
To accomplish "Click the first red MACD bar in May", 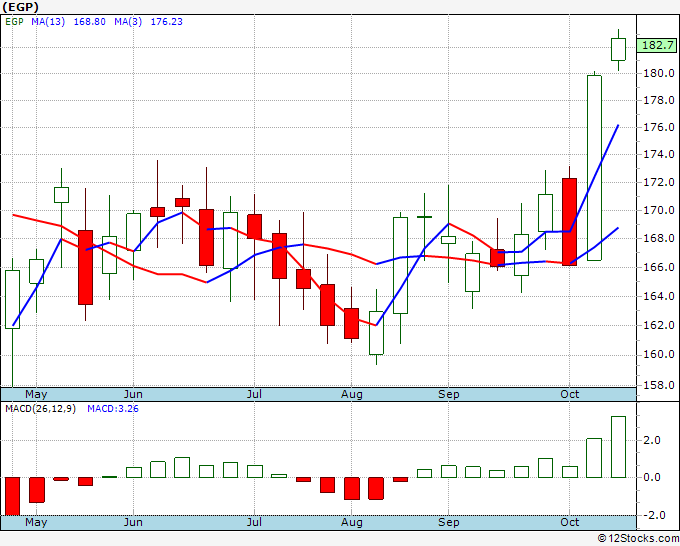I will point(12,496).
